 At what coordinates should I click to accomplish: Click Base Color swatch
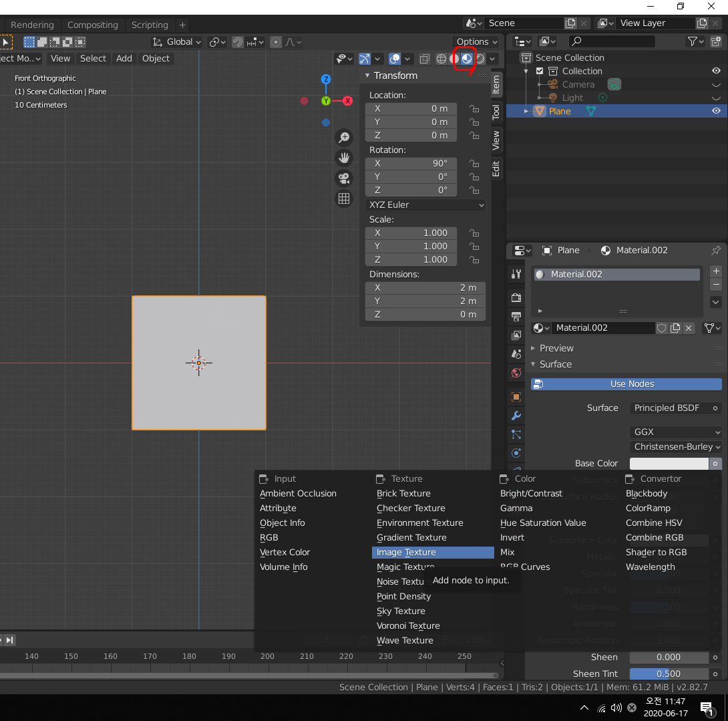[x=669, y=464]
